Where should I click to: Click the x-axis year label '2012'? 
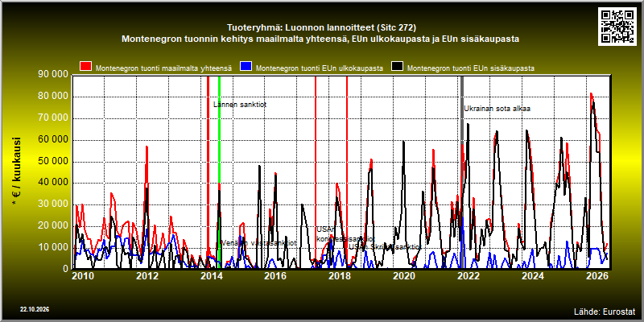pyautogui.click(x=147, y=276)
